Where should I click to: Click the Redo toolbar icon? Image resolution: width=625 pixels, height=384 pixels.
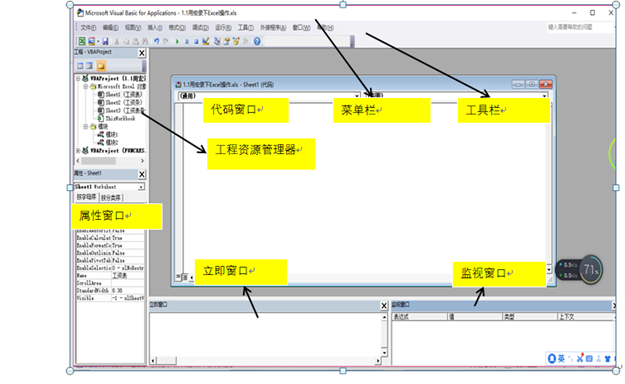point(166,41)
